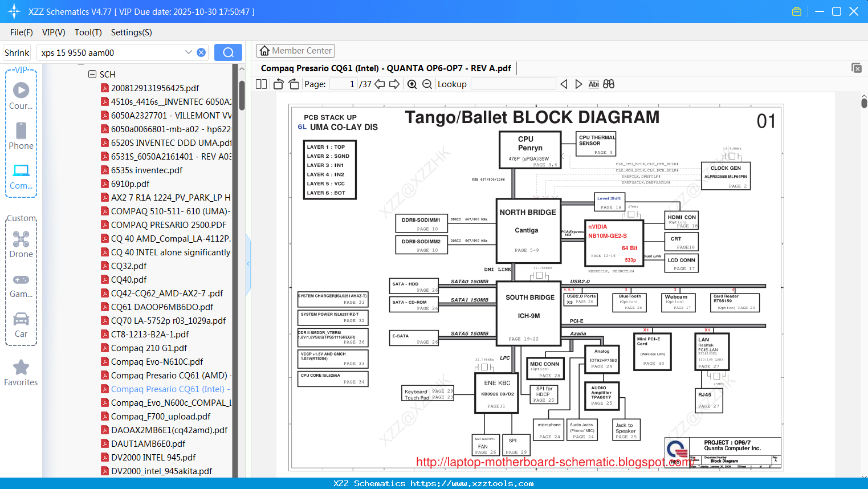Open the search history dropdown arrow
The width and height of the screenshot is (868, 489).
click(189, 52)
